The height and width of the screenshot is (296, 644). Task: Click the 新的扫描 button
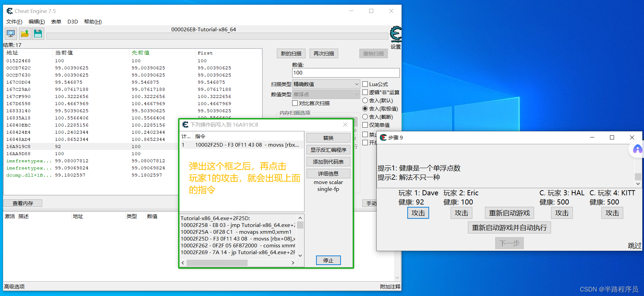291,53
